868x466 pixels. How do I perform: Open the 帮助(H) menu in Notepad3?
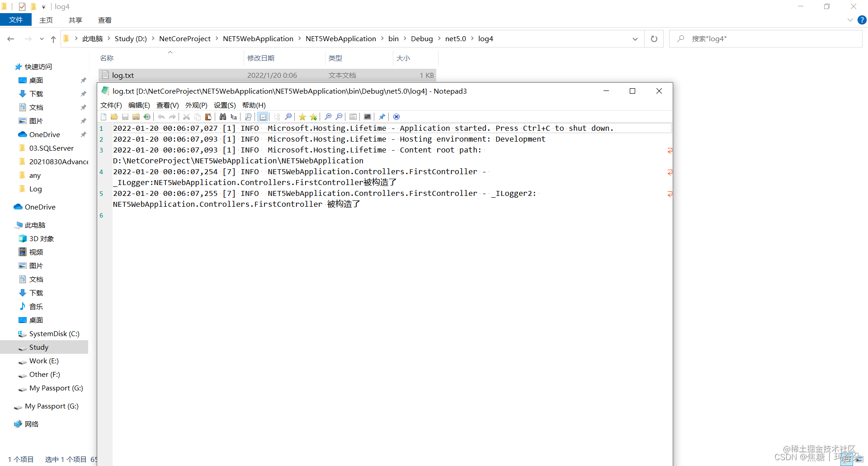coord(254,105)
